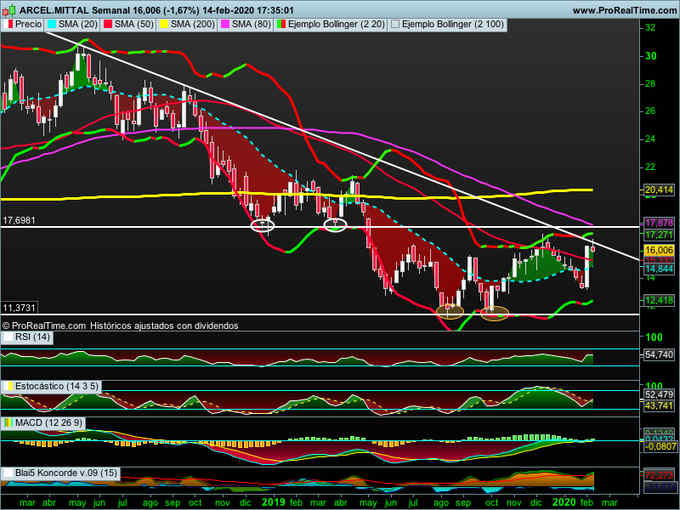Click the 12,418 green price tag
The height and width of the screenshot is (510, 680).
(658, 300)
